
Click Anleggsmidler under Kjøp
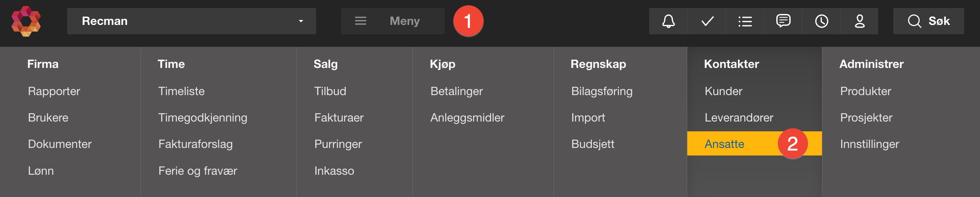467,117
